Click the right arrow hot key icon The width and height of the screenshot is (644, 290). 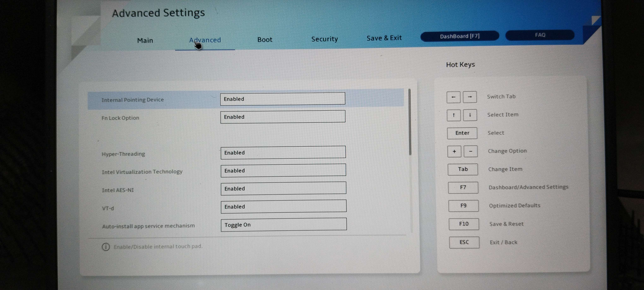point(469,97)
